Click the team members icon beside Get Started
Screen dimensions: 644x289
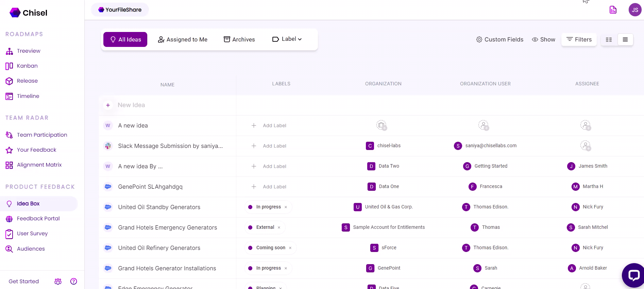58,282
